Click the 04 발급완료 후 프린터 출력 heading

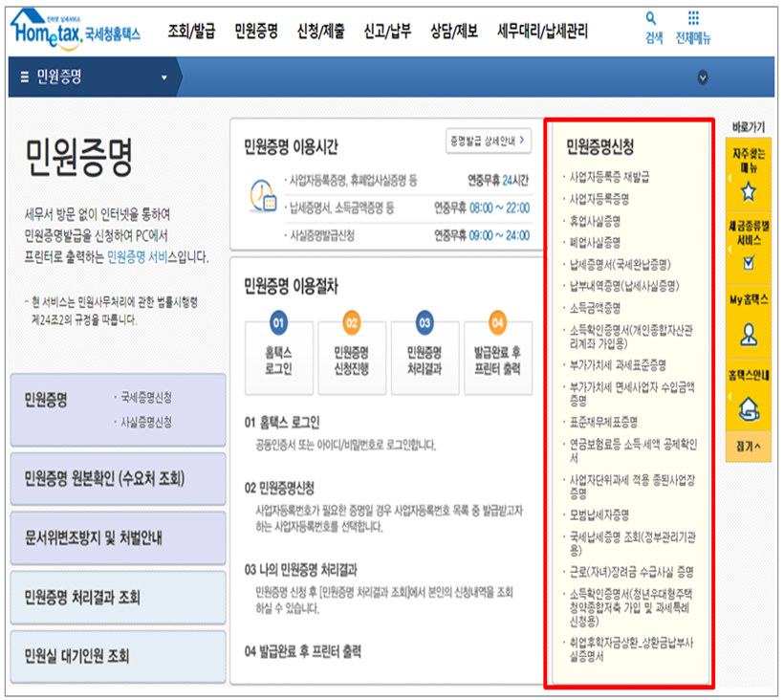pyautogui.click(x=302, y=651)
